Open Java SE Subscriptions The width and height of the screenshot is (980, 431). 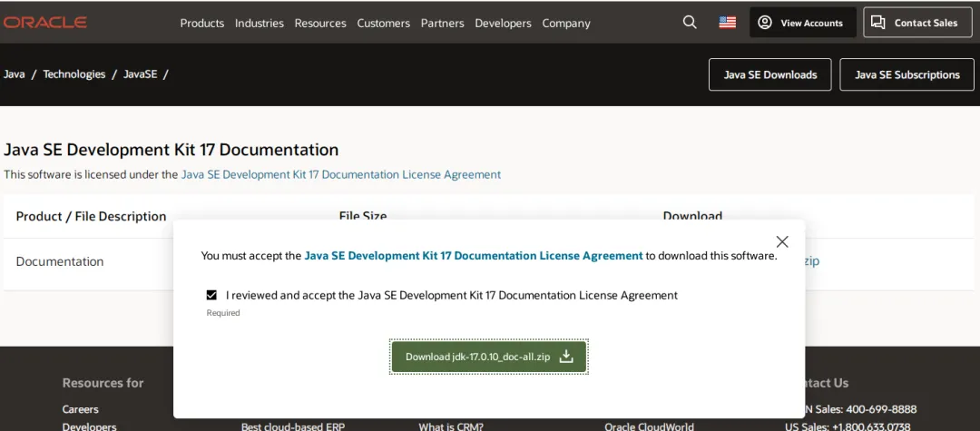906,74
